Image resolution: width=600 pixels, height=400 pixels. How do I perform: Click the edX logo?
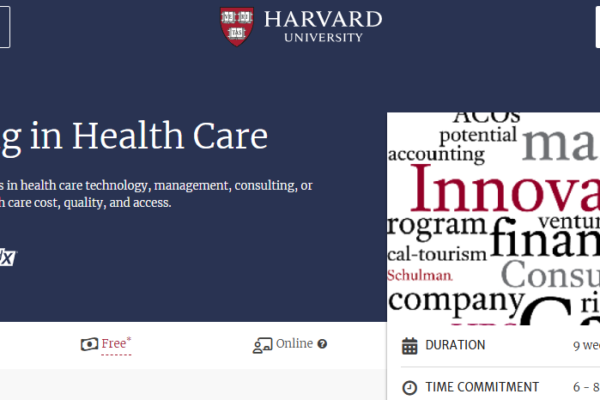pos(7,258)
